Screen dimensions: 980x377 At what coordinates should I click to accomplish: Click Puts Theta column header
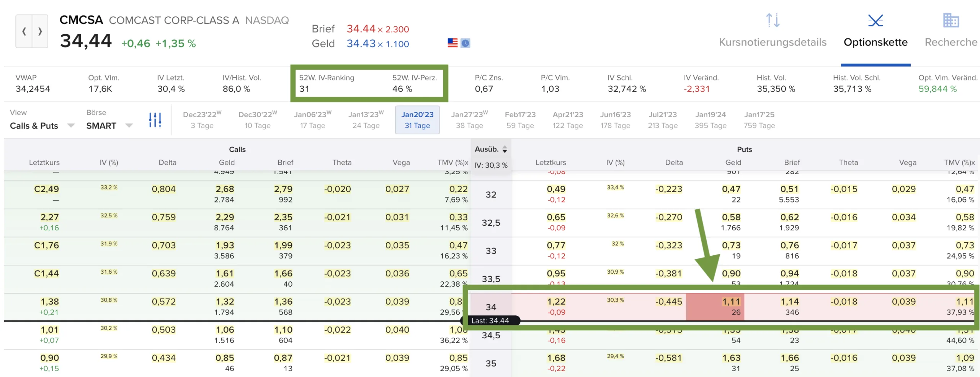[x=848, y=162]
